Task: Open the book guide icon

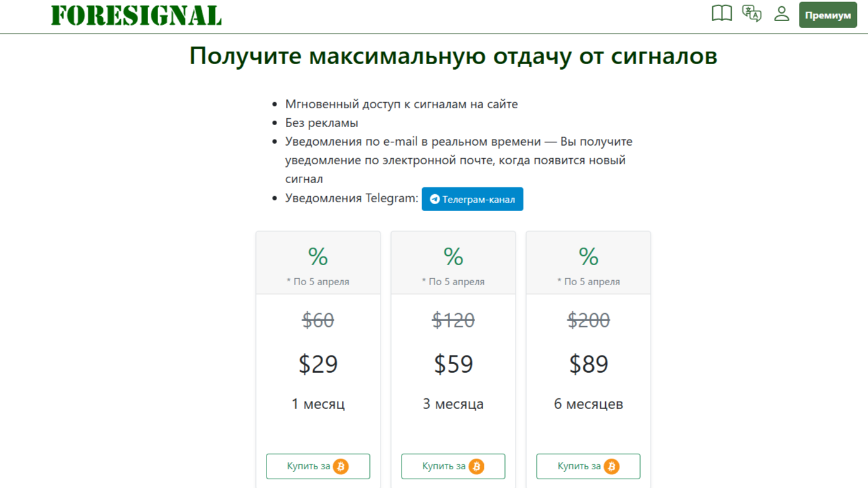Action: click(722, 14)
